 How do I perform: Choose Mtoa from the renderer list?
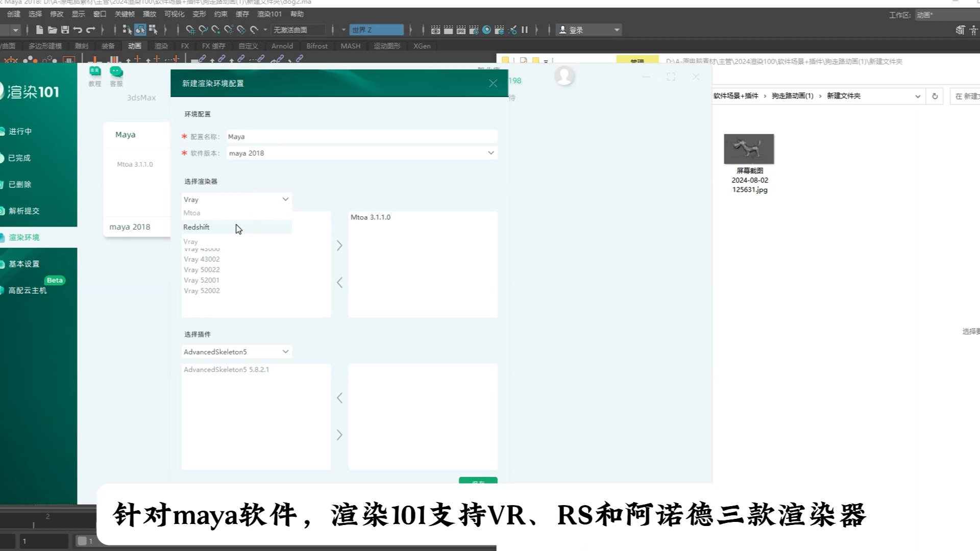(237, 213)
